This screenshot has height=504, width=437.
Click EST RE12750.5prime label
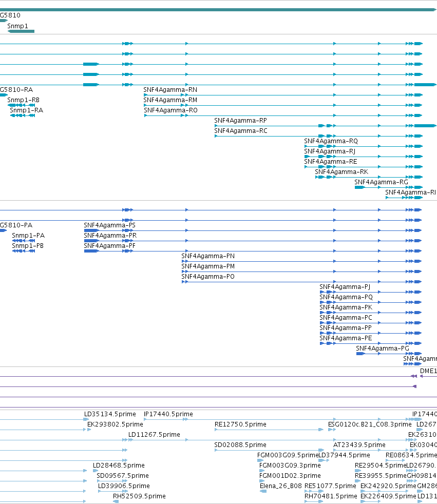240,424
